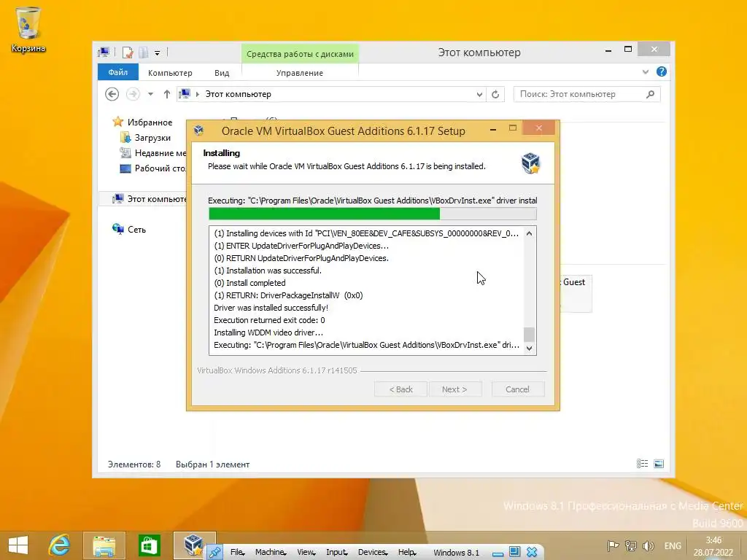The height and width of the screenshot is (560, 747).
Task: Open Рабочий стол in the navigation pane
Action: click(152, 168)
